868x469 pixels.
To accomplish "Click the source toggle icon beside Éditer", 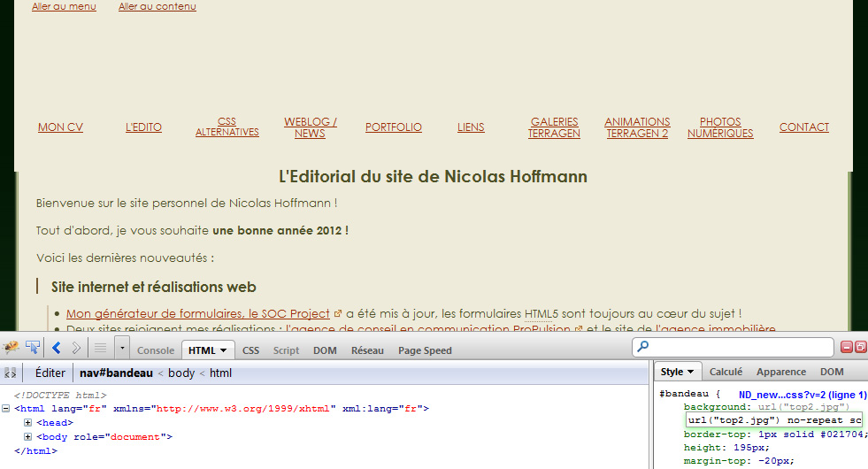I will [11, 373].
